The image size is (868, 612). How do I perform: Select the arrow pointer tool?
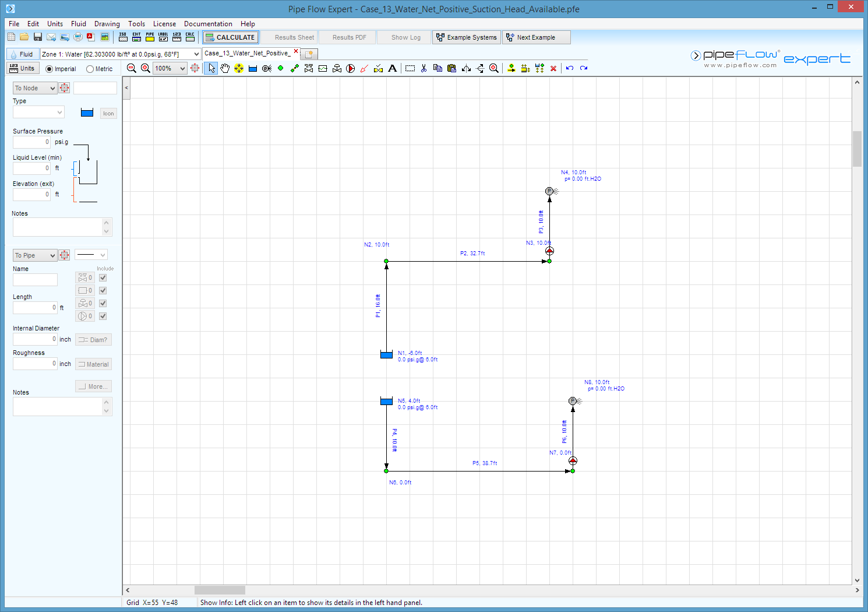(211, 68)
